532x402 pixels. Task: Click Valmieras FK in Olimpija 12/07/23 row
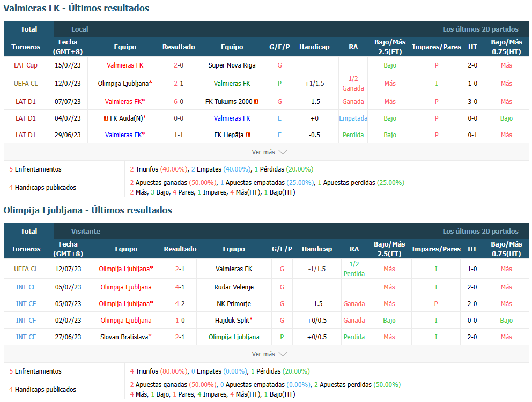click(234, 269)
